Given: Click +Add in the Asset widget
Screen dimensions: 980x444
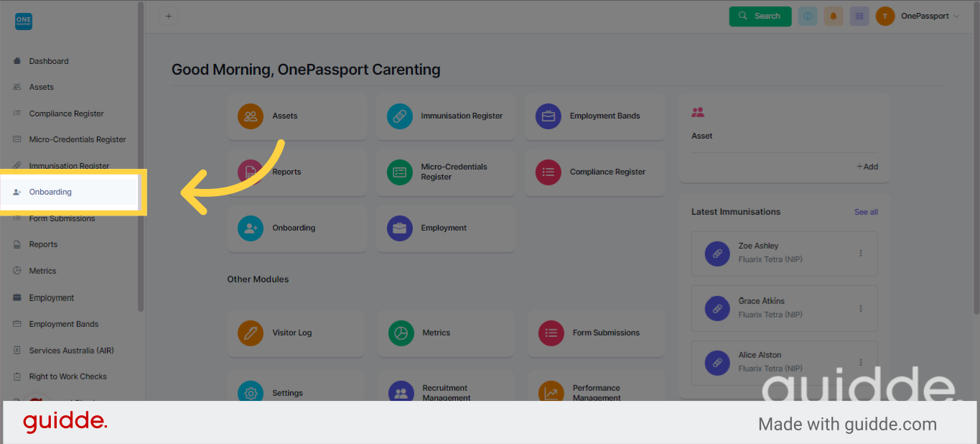Looking at the screenshot, I should pyautogui.click(x=867, y=167).
